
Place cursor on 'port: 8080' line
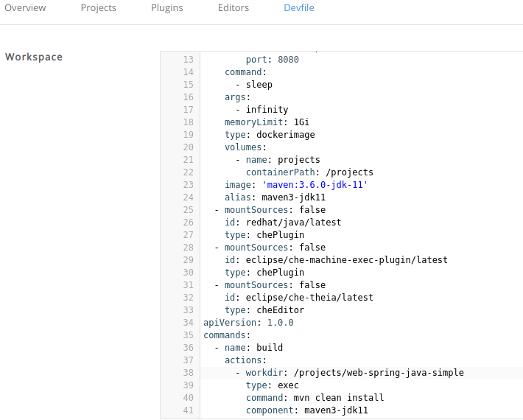(272, 60)
